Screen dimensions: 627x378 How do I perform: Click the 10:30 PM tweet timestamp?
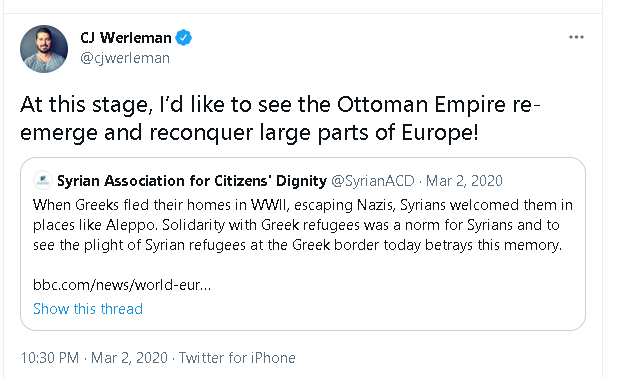click(x=50, y=358)
